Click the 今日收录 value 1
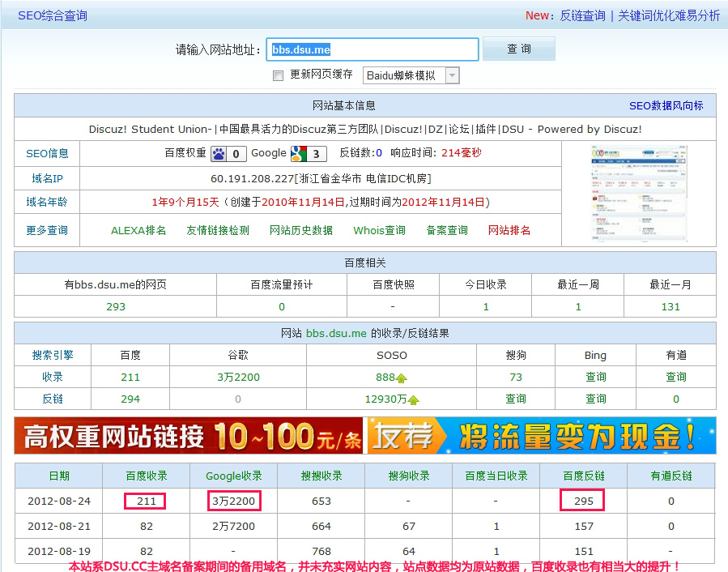The height and width of the screenshot is (572, 728). (486, 307)
